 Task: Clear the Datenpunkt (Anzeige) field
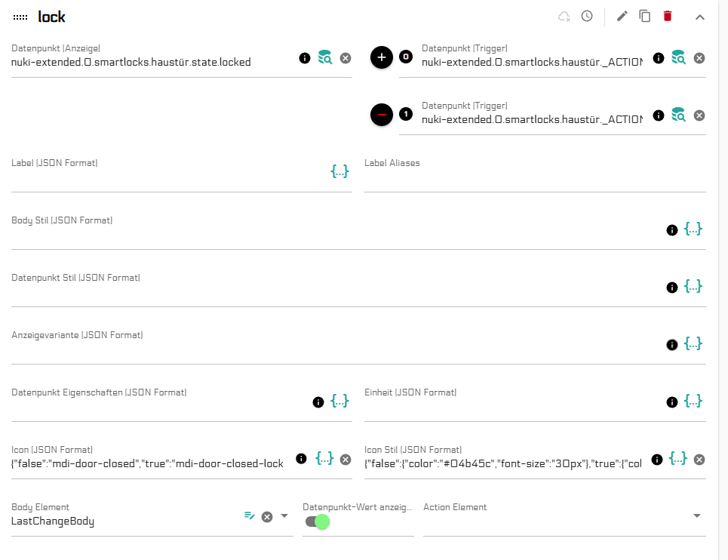click(x=345, y=57)
